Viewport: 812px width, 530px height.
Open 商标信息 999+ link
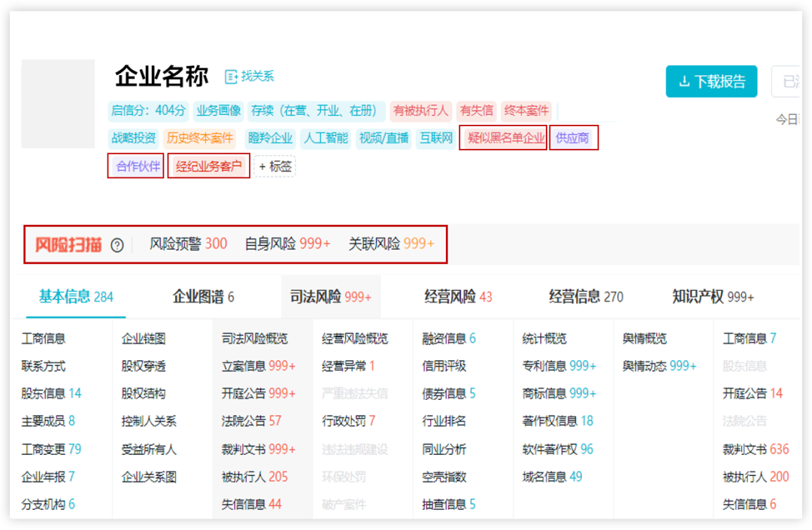coord(559,393)
